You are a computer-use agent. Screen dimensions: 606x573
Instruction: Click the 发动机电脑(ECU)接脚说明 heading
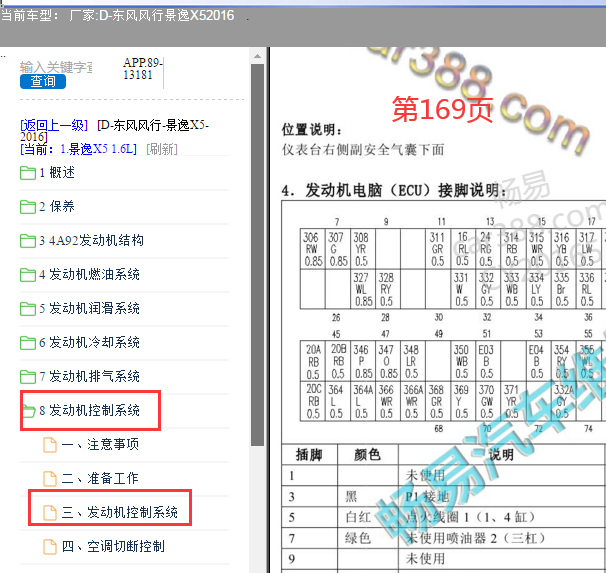point(394,190)
